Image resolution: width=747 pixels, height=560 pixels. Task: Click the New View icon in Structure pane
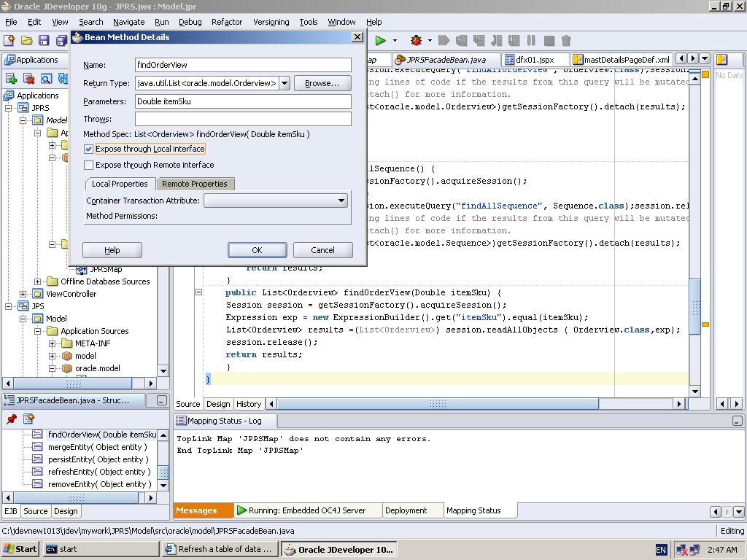coord(28,419)
